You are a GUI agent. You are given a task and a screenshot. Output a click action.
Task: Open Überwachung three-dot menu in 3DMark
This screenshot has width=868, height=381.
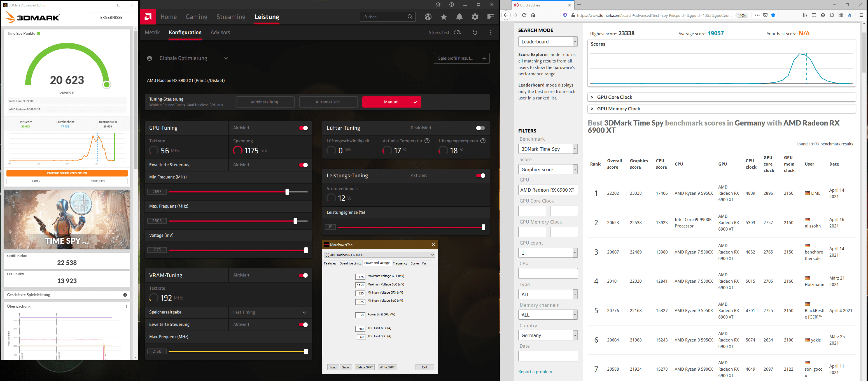pyautogui.click(x=127, y=306)
